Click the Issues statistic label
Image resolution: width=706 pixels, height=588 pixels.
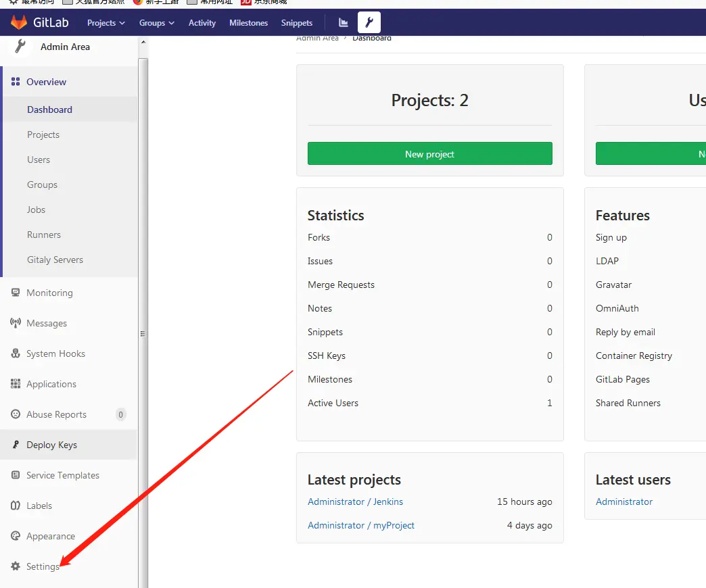tap(320, 261)
